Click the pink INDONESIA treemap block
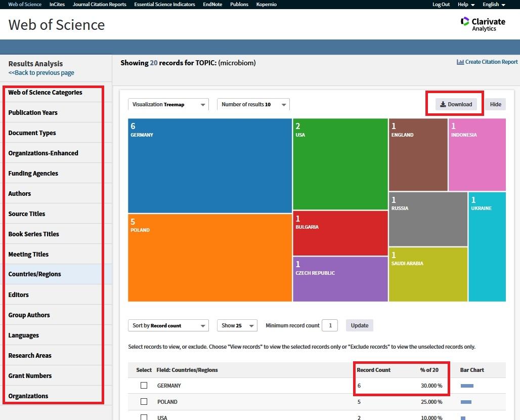Image resolution: width=520 pixels, height=420 pixels. (x=477, y=155)
